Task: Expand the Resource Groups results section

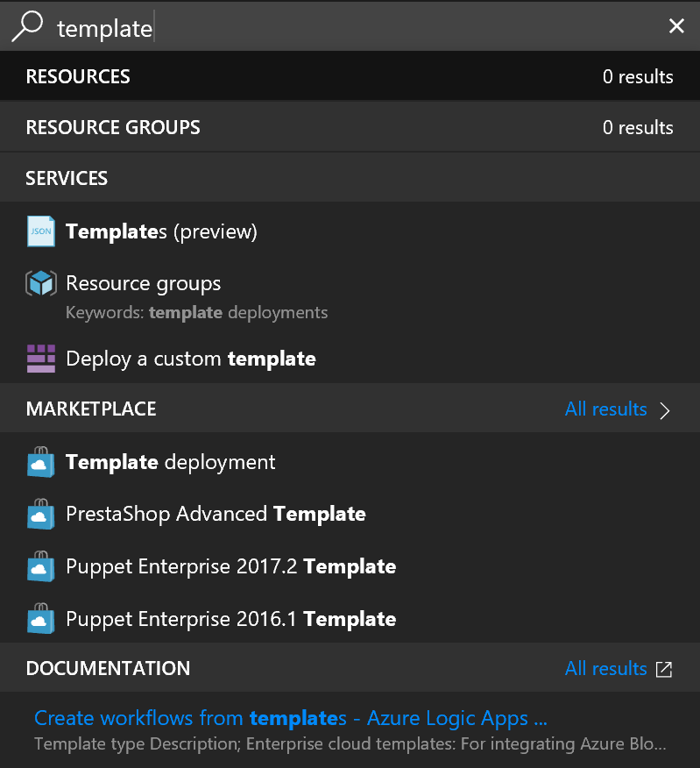Action: pos(112,127)
